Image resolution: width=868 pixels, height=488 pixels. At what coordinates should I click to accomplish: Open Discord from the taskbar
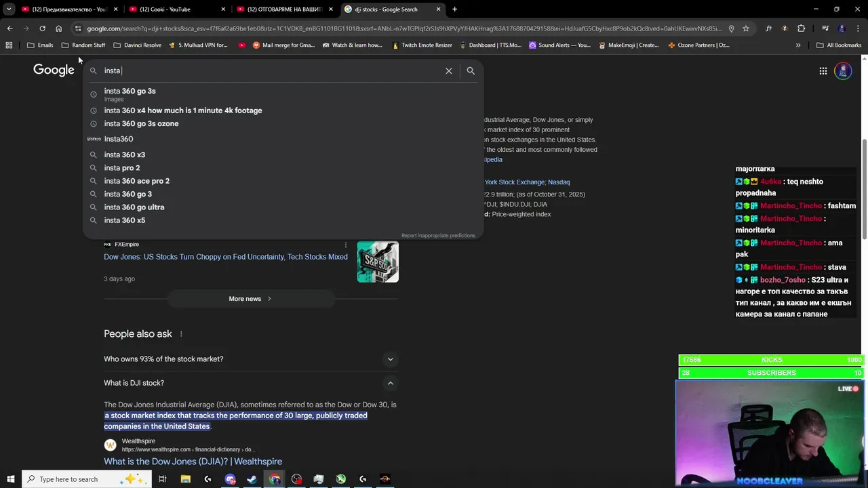click(230, 479)
